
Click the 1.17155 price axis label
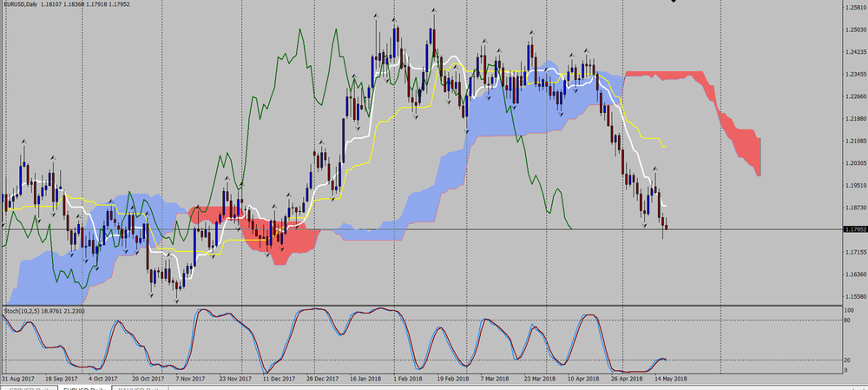point(854,252)
